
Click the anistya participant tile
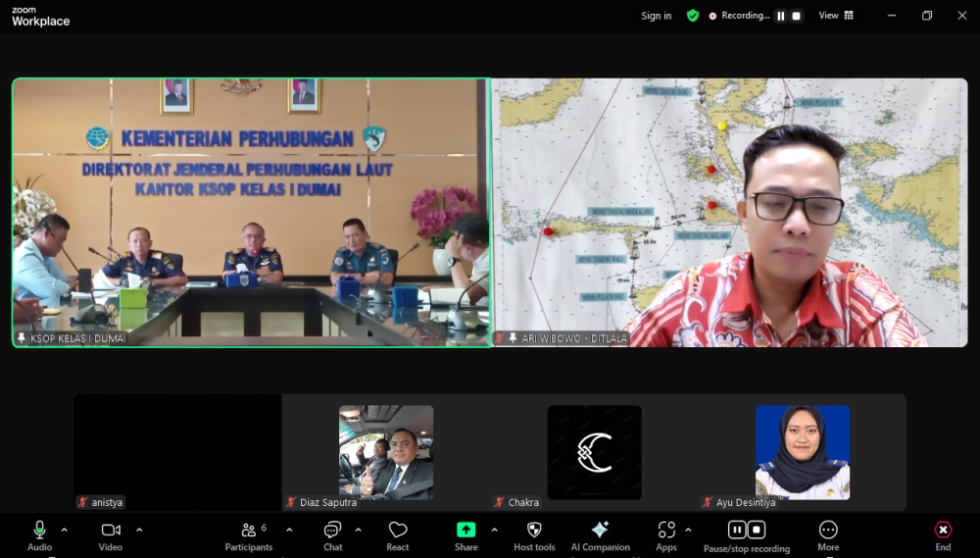pyautogui.click(x=177, y=452)
